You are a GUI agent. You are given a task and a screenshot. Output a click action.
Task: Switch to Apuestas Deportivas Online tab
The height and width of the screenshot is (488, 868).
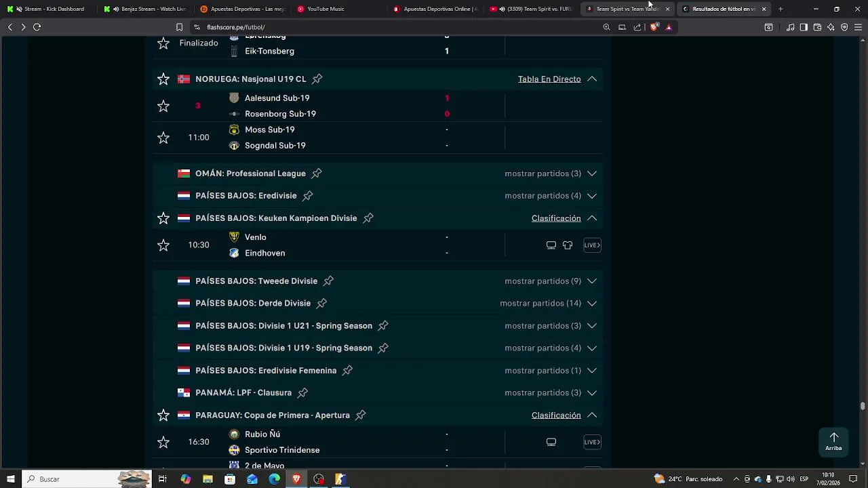click(x=435, y=9)
